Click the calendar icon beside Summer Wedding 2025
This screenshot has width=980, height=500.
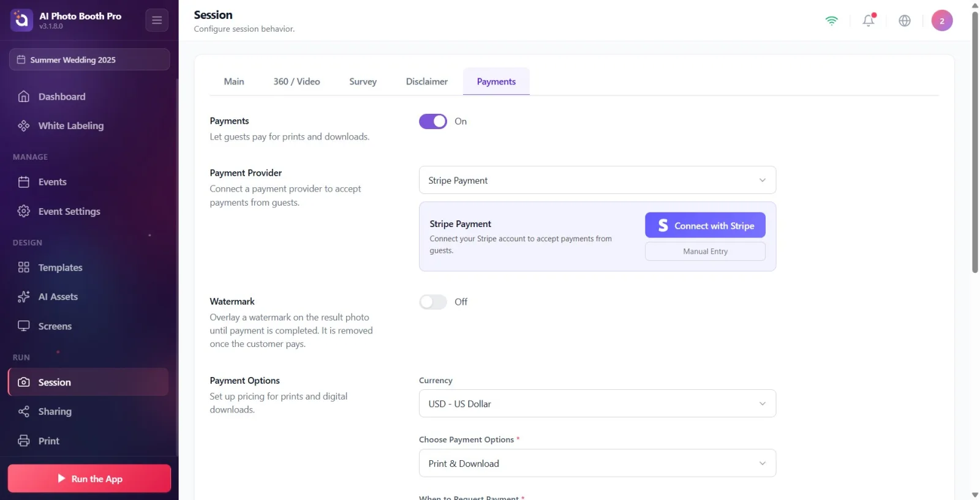click(x=21, y=59)
